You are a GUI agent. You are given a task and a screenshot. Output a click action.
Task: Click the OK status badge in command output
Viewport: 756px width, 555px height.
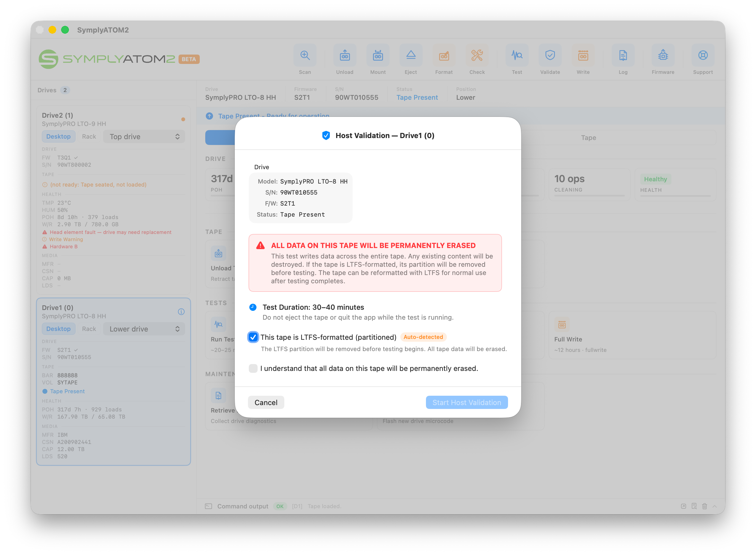(x=280, y=506)
